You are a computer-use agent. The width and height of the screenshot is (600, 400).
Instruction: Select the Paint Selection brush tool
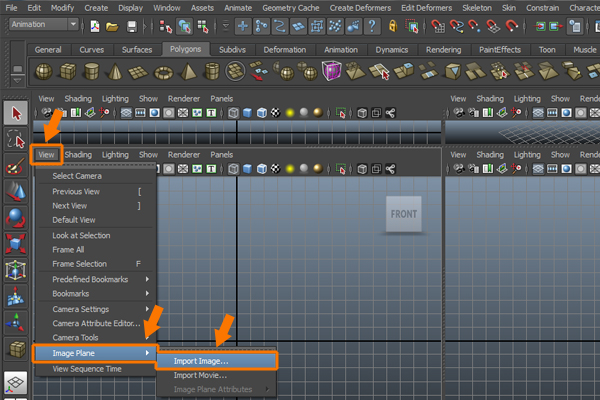click(x=15, y=165)
